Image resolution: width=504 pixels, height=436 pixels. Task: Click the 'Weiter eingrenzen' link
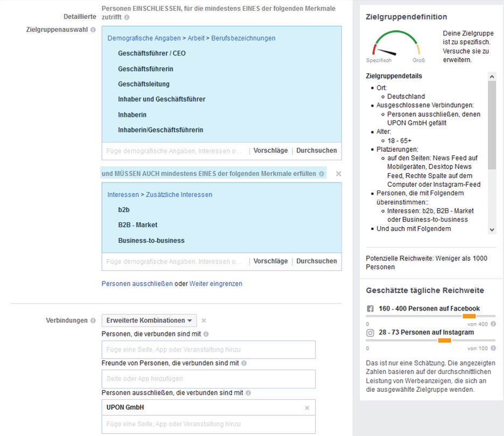click(216, 284)
